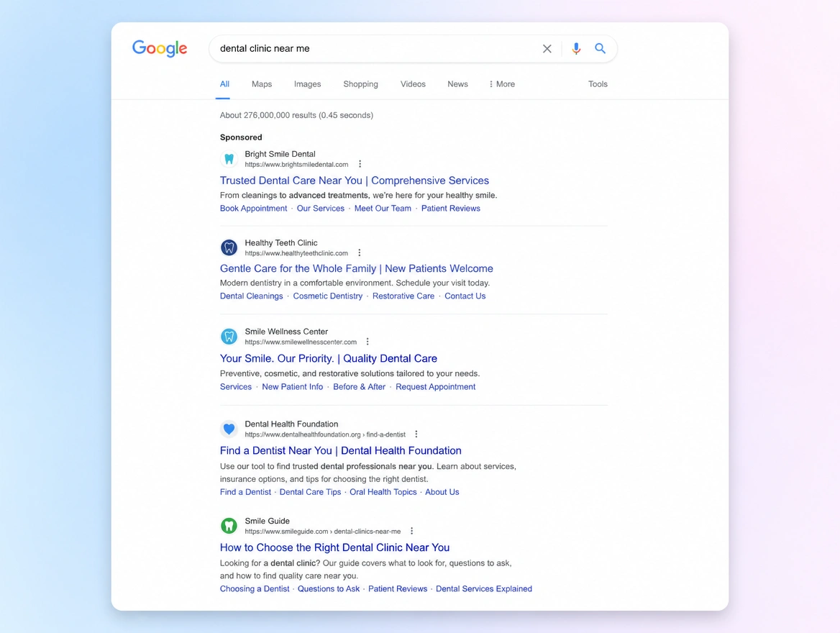Open Gentle Care for the Whole Family headline
This screenshot has width=840, height=633.
coord(356,268)
